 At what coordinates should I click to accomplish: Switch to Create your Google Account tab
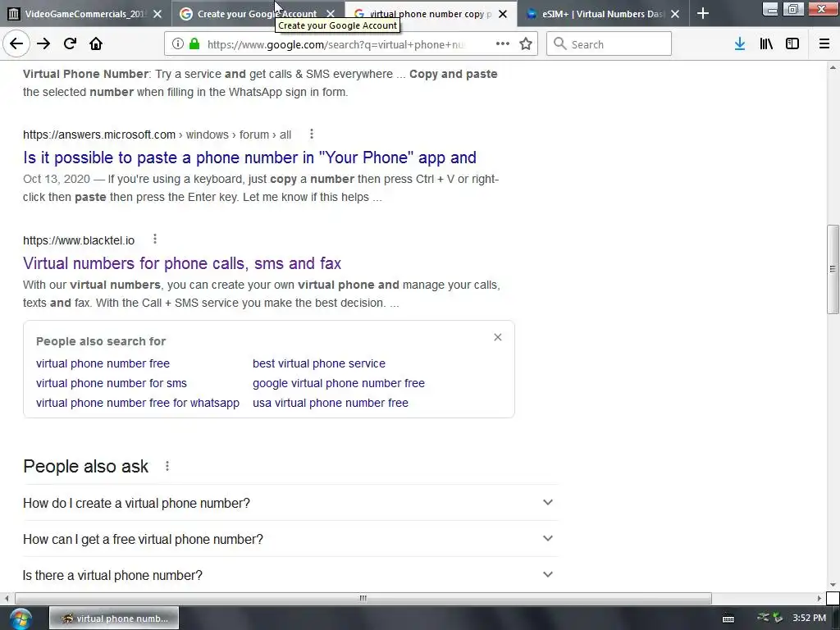(x=258, y=14)
